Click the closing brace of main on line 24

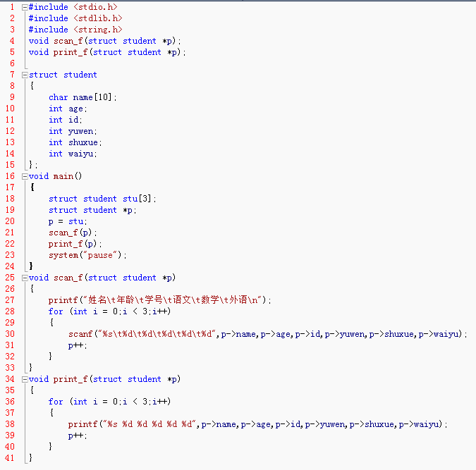(31, 266)
